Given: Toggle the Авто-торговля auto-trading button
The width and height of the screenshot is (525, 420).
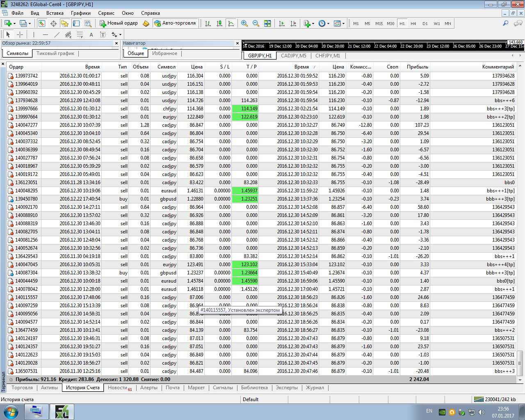Looking at the screenshot, I should (x=175, y=23).
